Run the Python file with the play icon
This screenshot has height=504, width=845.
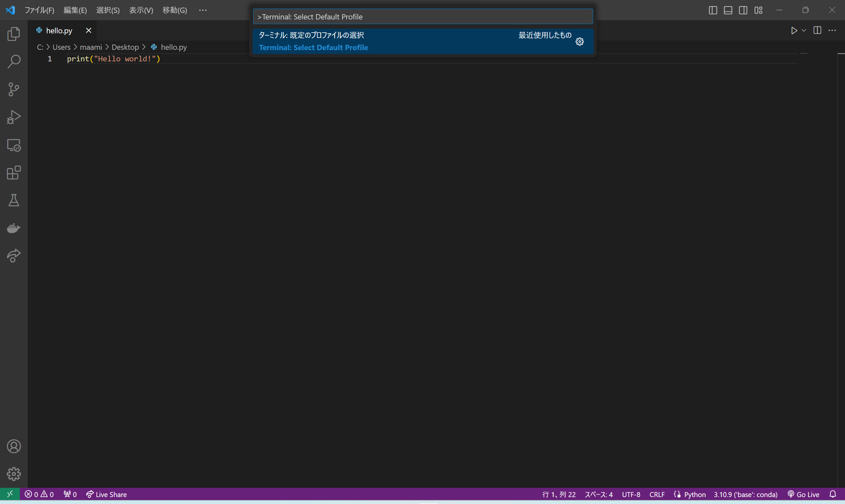[794, 30]
